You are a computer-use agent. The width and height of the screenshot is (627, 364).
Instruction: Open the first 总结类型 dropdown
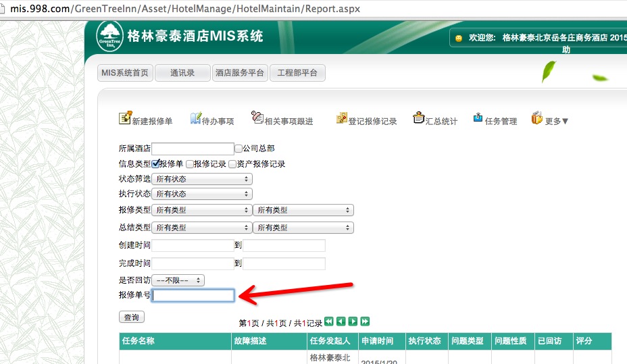point(202,228)
